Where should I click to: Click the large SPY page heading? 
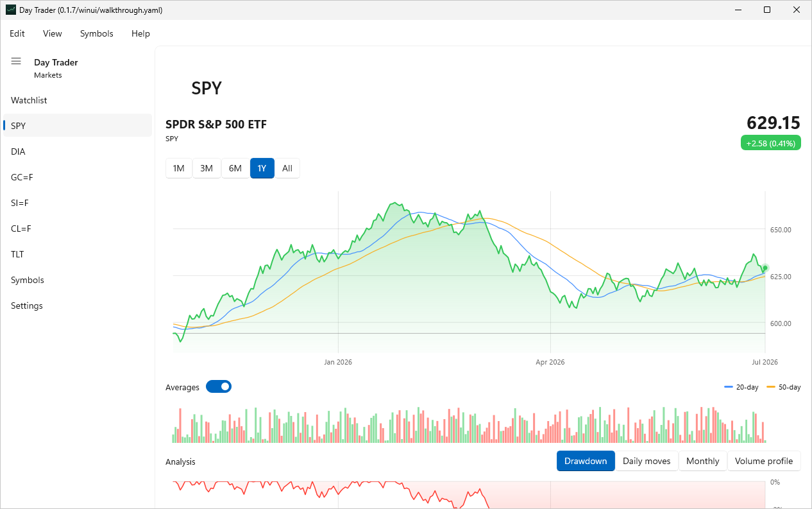(x=207, y=88)
